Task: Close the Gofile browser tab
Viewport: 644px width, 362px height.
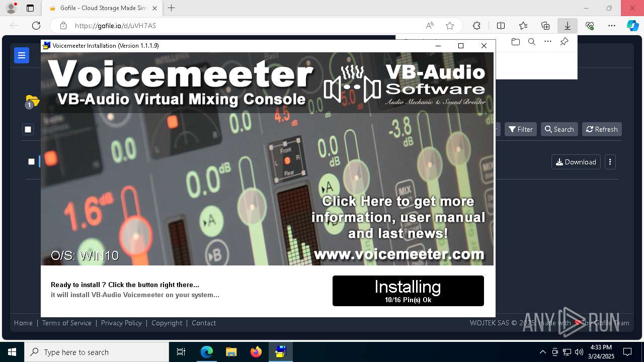Action: coord(154,8)
